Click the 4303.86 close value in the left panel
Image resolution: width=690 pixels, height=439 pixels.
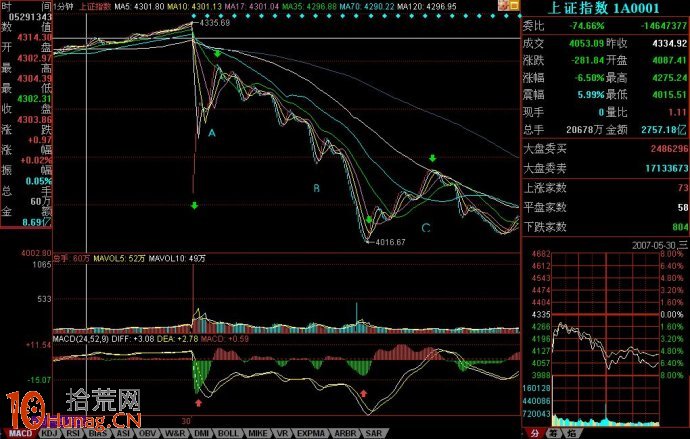coord(34,120)
